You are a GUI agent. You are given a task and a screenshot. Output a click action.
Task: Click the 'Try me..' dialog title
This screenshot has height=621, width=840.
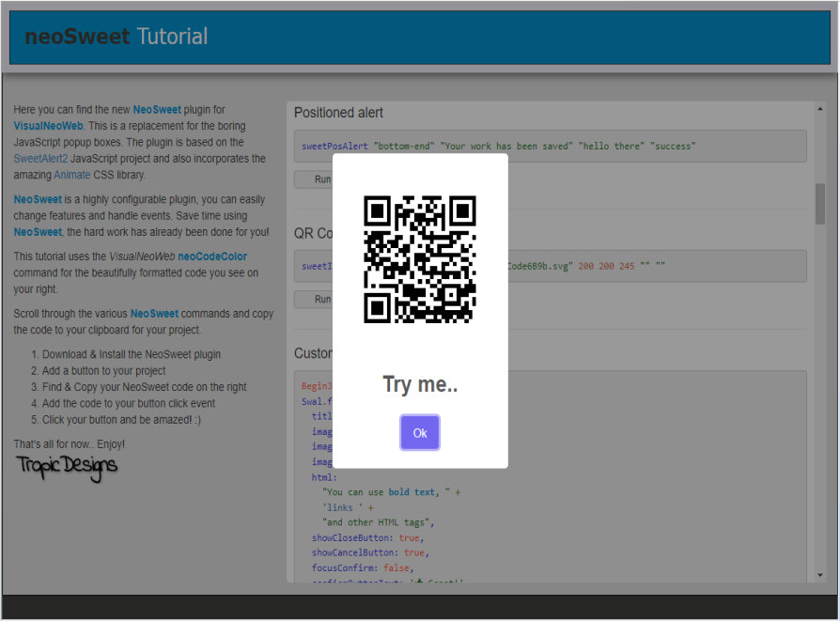click(x=420, y=384)
